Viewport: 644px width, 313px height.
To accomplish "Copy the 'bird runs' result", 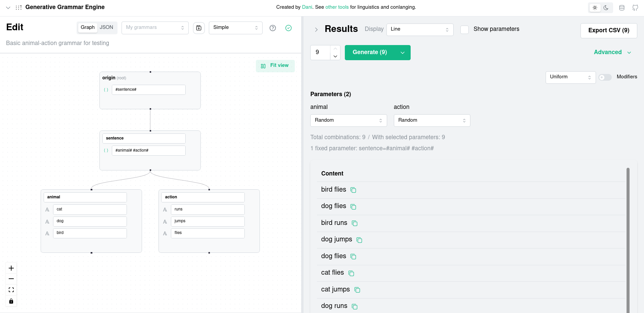I will (x=355, y=223).
